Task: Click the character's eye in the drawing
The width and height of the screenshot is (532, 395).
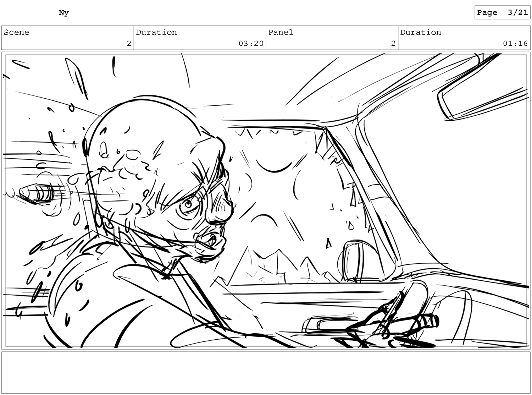Action: pyautogui.click(x=187, y=205)
